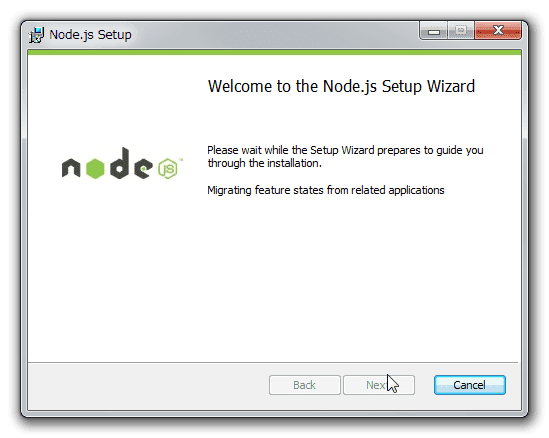The image size is (549, 438).
Task: Click the Node.js logo image
Action: pos(122,164)
